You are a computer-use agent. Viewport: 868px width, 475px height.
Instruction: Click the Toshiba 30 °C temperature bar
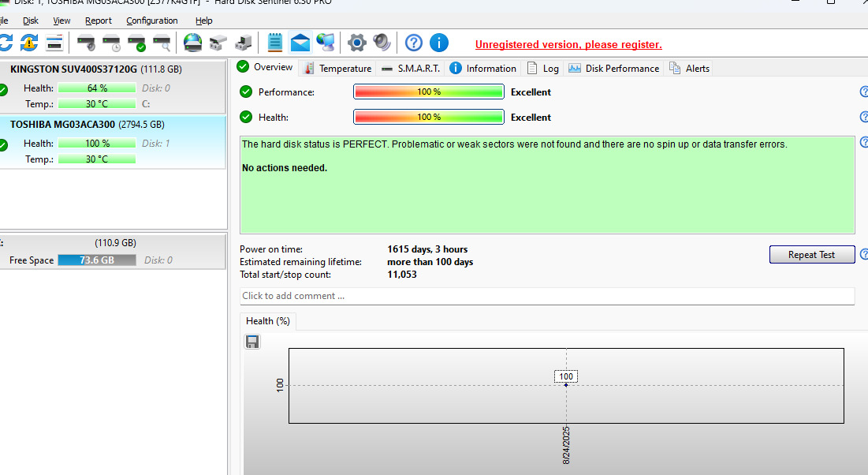[97, 159]
